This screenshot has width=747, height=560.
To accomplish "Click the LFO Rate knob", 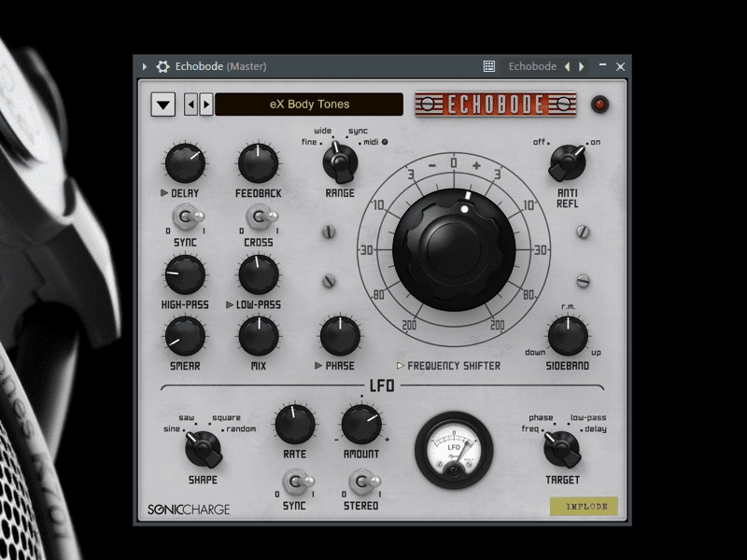I will (295, 424).
